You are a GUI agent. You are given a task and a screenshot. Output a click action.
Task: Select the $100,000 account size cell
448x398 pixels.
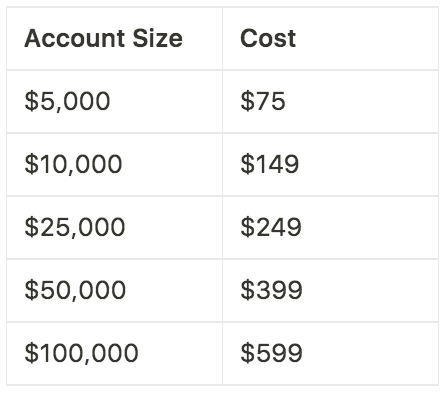pos(114,354)
